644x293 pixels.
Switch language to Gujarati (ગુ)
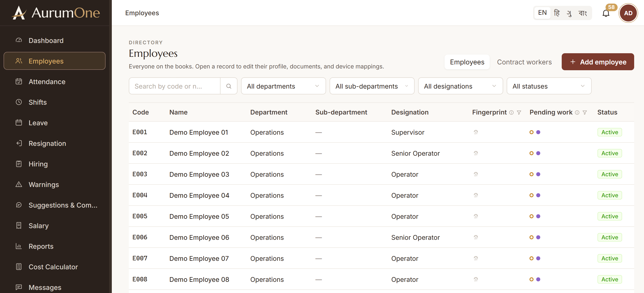(x=569, y=13)
